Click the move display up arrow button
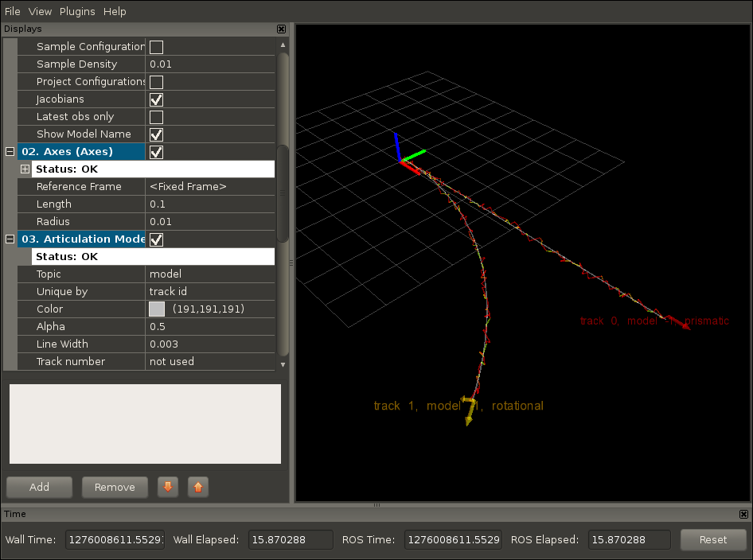This screenshot has width=753, height=560. pos(198,488)
